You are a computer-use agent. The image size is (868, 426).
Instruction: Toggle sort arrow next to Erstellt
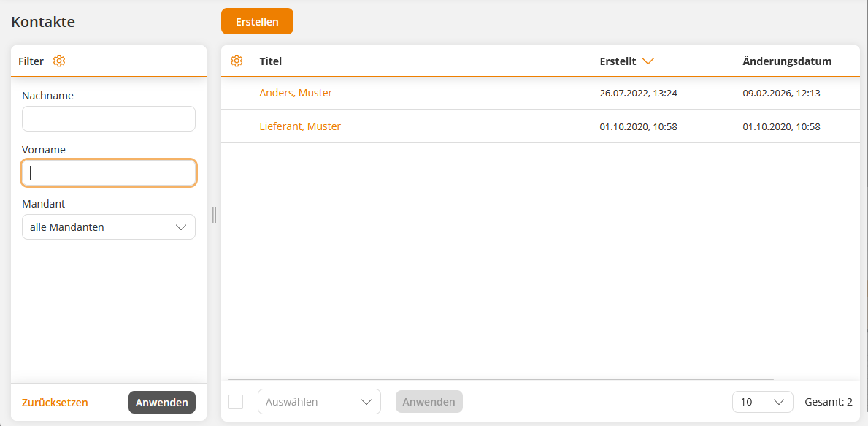coord(648,61)
